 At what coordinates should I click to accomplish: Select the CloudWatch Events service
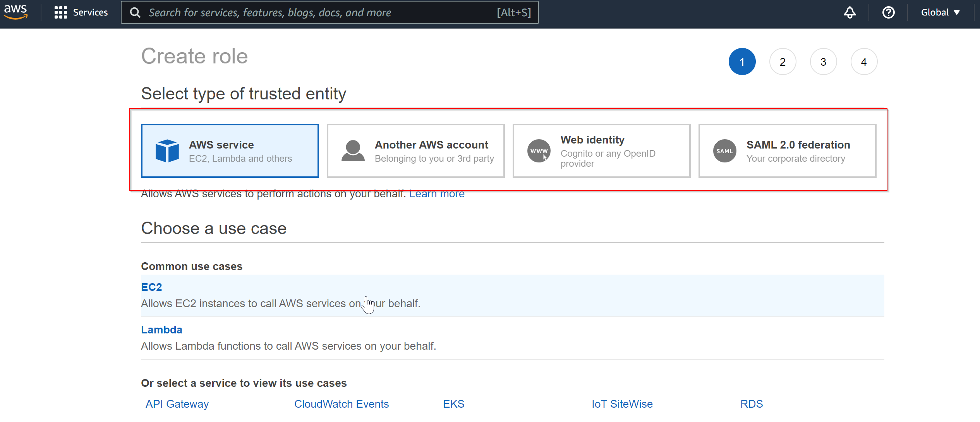tap(342, 404)
